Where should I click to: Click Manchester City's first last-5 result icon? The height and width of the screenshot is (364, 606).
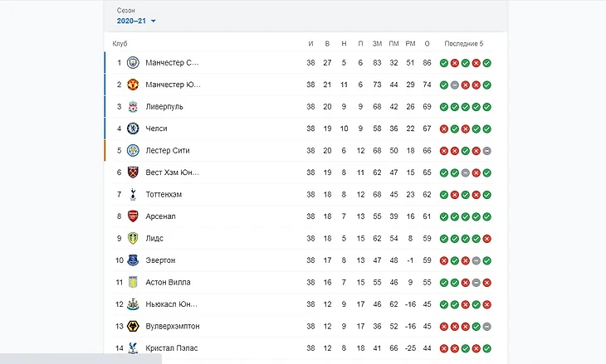444,63
